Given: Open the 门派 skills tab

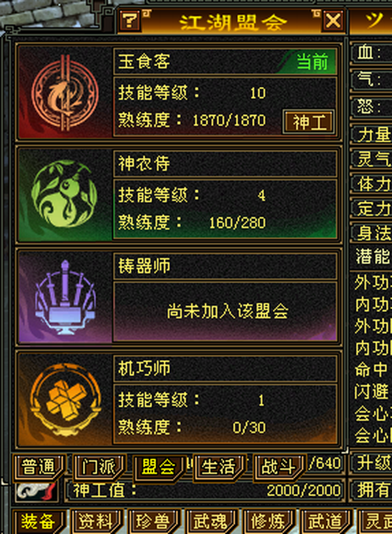Looking at the screenshot, I should (99, 467).
